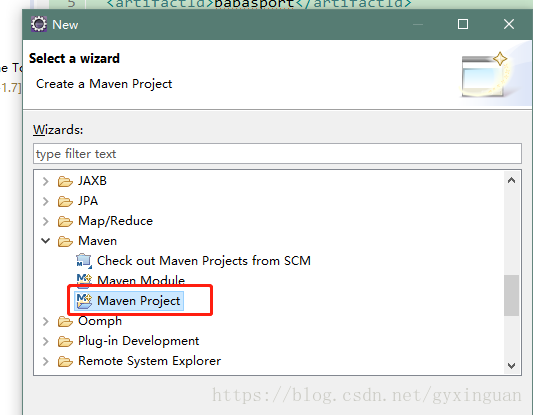533x415 pixels.
Task: Select the Maven Module entry
Action: (x=141, y=280)
